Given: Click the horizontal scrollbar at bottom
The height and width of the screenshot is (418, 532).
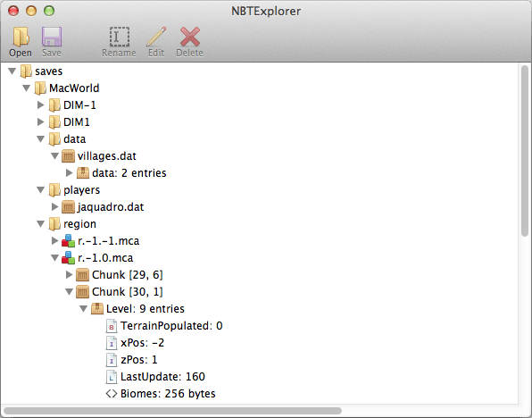Looking at the screenshot, I should click(x=172, y=411).
